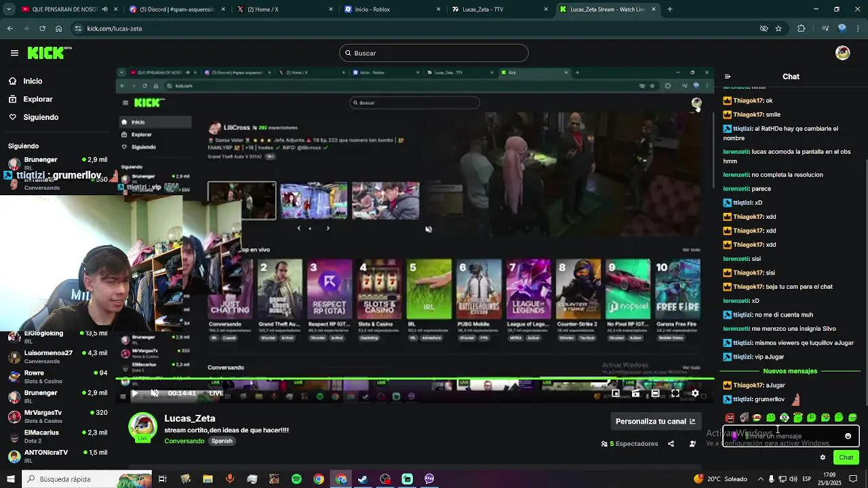Play the stream video
The image size is (868, 488).
click(x=134, y=393)
